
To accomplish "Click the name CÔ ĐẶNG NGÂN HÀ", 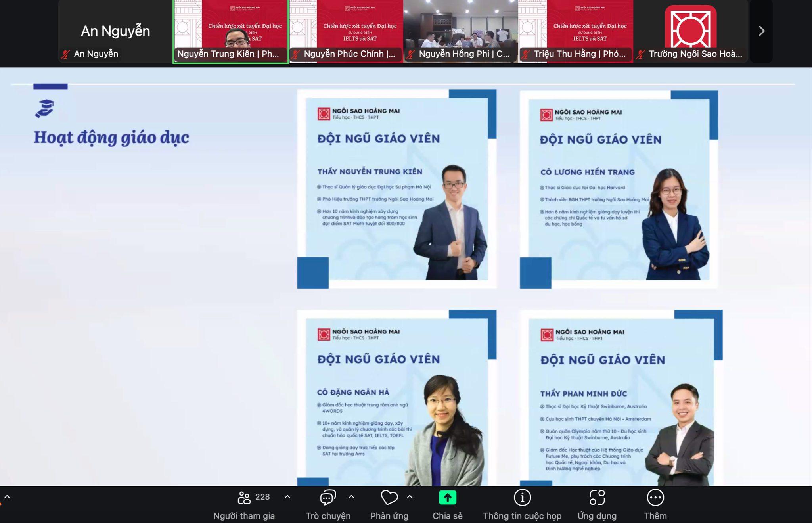I will (x=353, y=392).
